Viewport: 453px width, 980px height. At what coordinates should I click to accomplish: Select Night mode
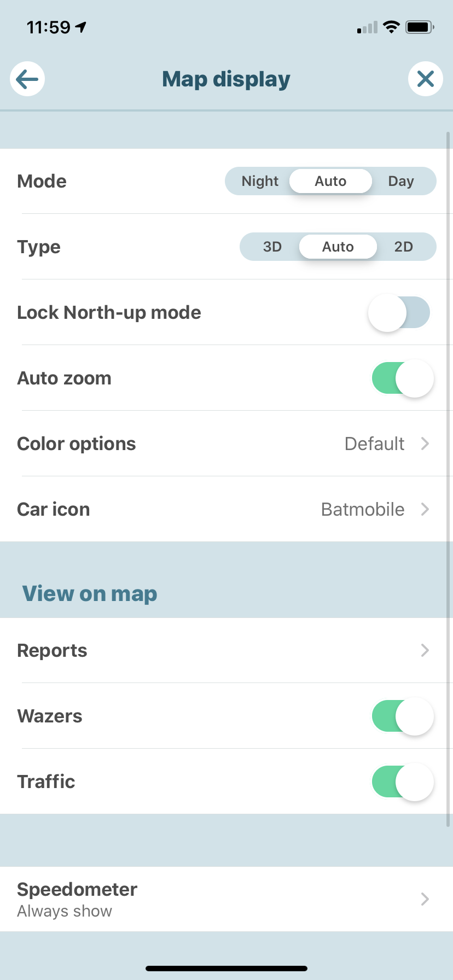pyautogui.click(x=260, y=181)
